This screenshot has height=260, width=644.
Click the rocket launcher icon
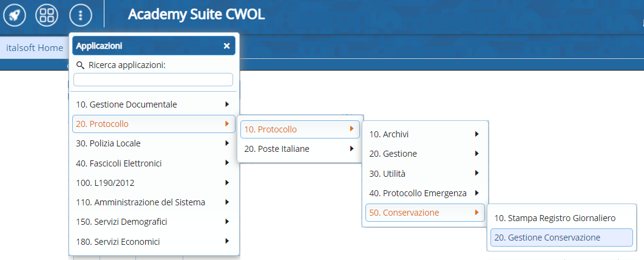point(15,15)
